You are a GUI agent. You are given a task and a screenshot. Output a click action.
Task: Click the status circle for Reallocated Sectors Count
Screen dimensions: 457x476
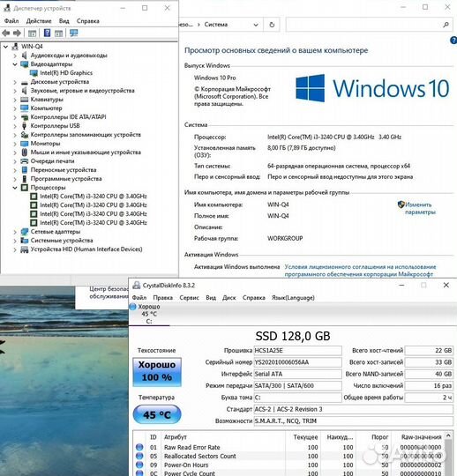click(x=139, y=456)
